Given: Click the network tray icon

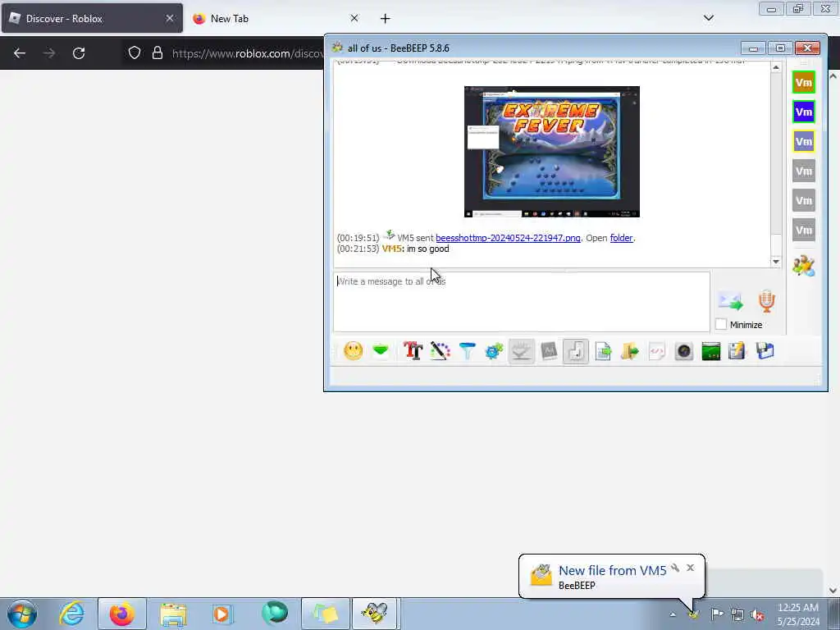Looking at the screenshot, I should click(x=737, y=615).
